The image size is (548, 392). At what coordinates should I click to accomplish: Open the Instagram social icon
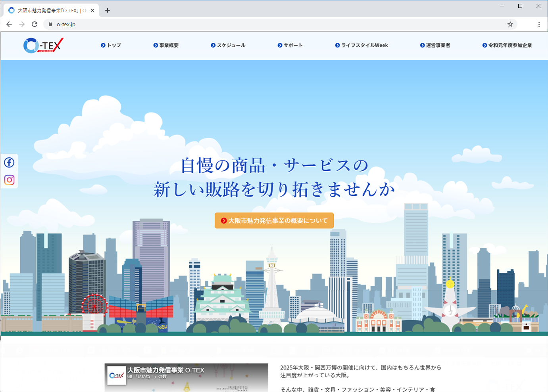pyautogui.click(x=9, y=180)
